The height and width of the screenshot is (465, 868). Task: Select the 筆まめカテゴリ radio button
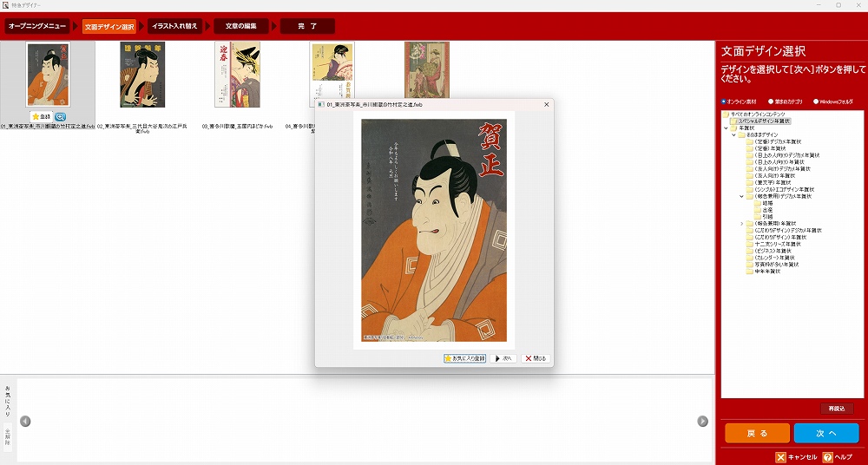click(771, 102)
